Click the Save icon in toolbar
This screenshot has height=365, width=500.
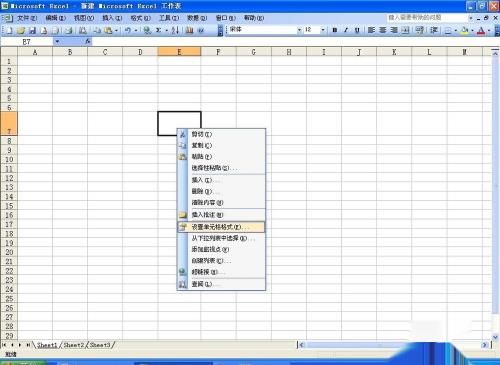click(x=32, y=31)
